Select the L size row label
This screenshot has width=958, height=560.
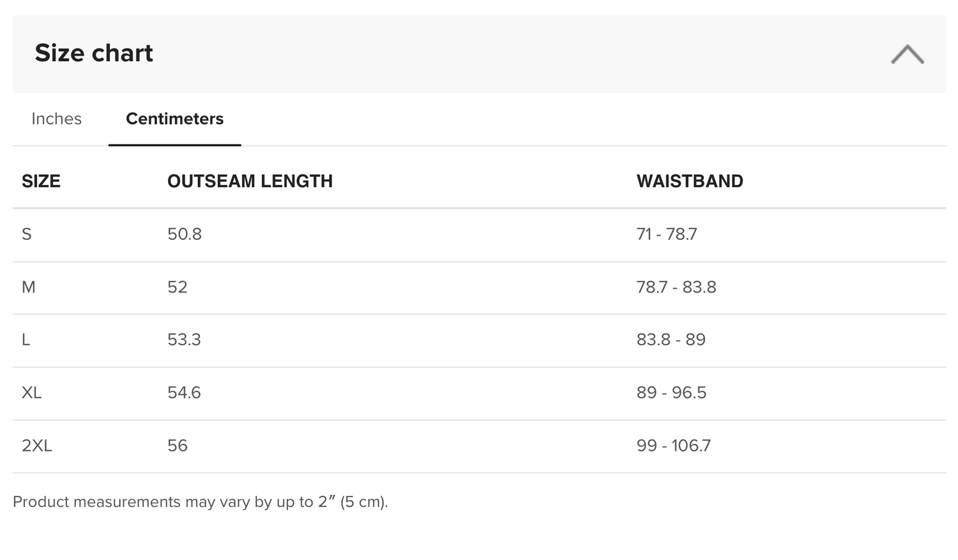26,340
